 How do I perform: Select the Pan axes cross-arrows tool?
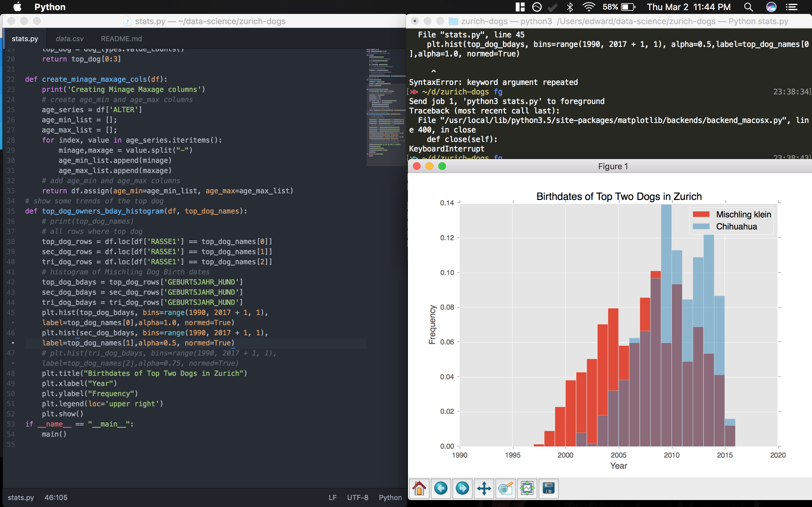coord(484,488)
